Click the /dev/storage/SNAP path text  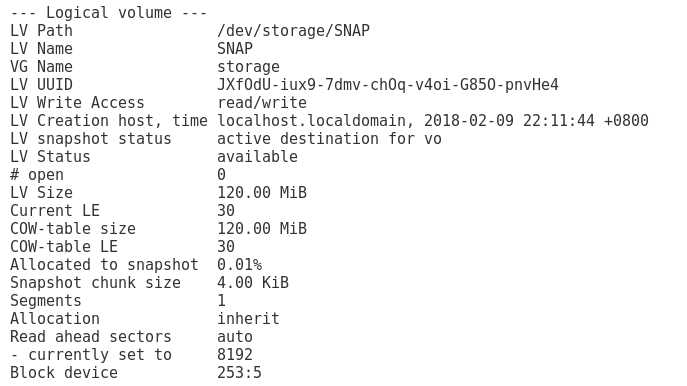point(293,31)
